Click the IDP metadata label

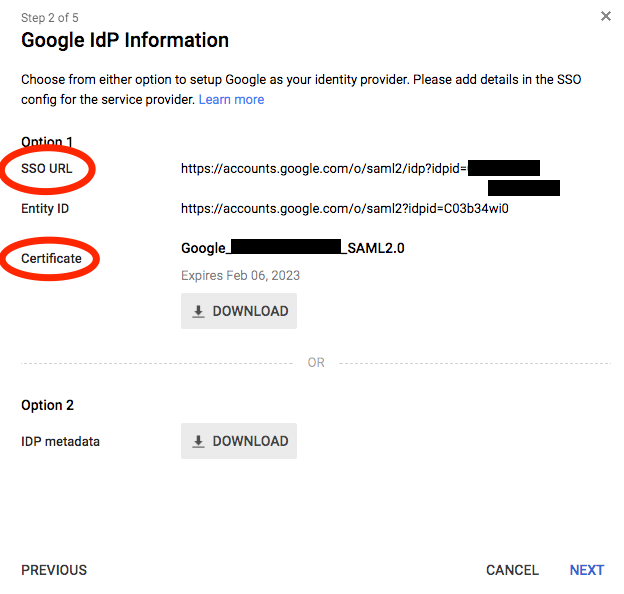(60, 441)
